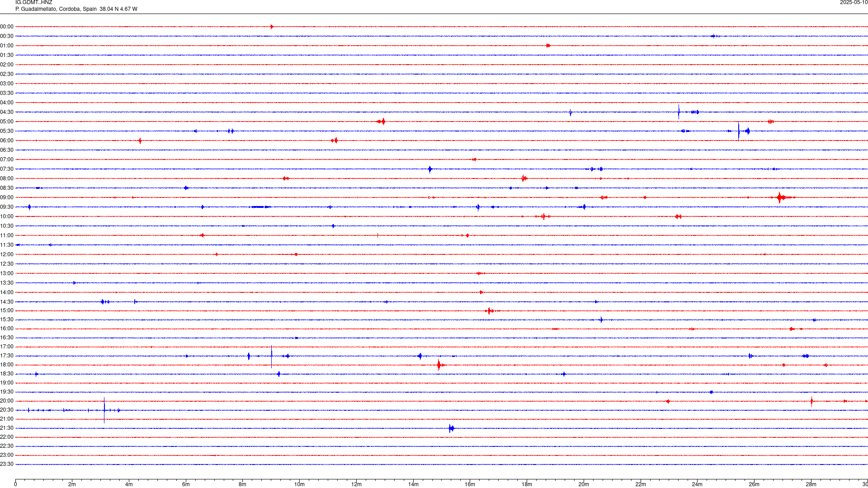Click the date label 2025-05-10
Image resolution: width=868 pixels, height=488 pixels.
click(x=854, y=3)
